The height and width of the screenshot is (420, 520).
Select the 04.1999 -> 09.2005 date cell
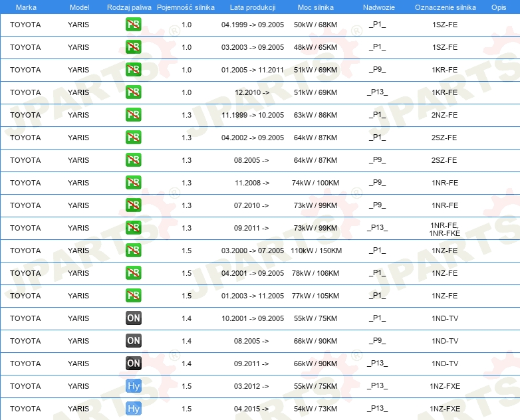[x=253, y=25]
